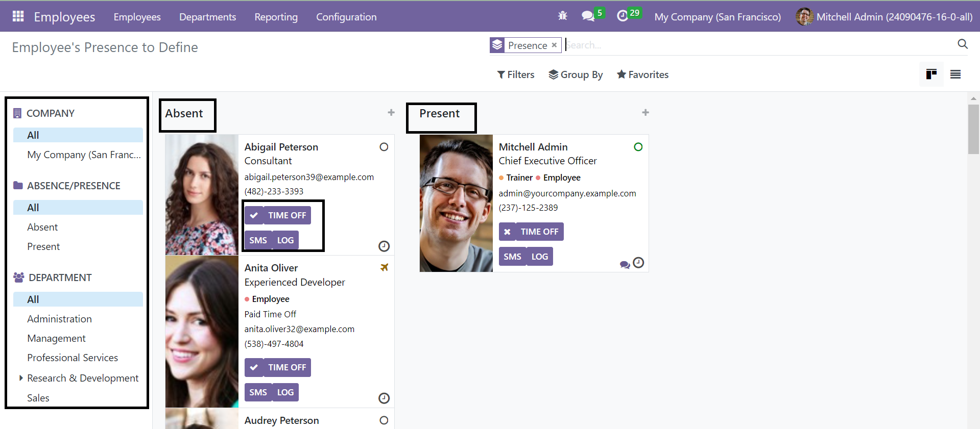The width and height of the screenshot is (980, 429).
Task: Open Mitchell Admin's activity clock icon
Action: pos(638,263)
